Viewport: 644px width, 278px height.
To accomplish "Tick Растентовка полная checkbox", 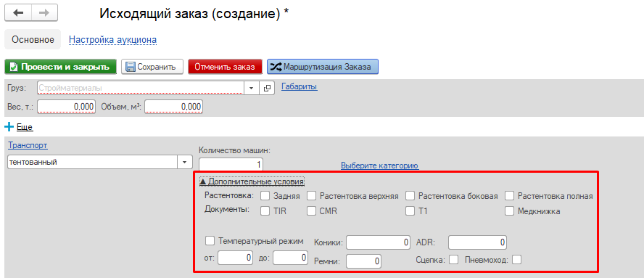I will (x=509, y=196).
